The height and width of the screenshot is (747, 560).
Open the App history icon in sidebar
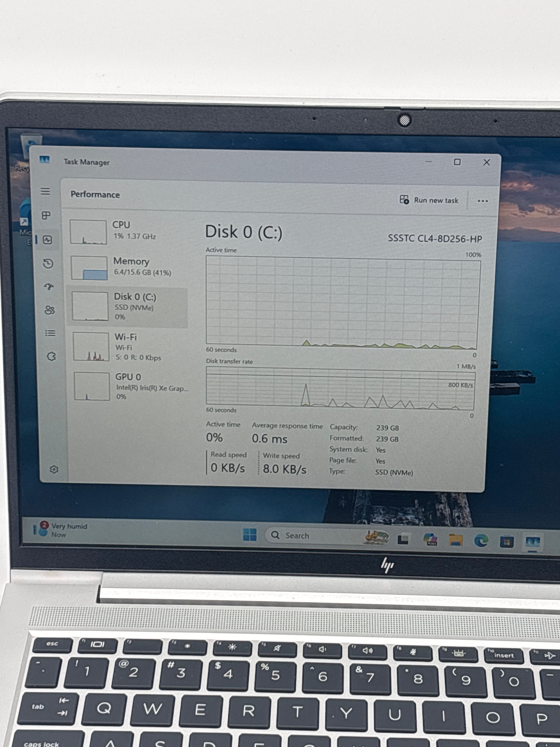[48, 263]
